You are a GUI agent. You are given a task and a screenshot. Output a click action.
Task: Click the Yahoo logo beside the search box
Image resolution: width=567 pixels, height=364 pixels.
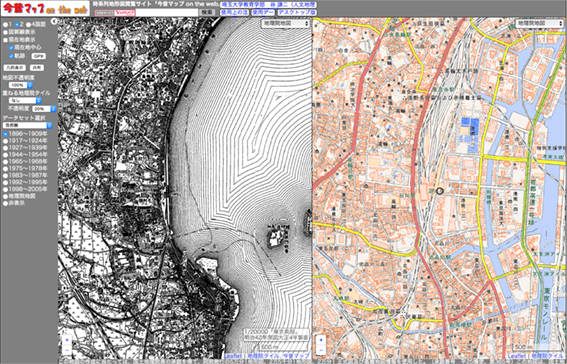pos(115,13)
